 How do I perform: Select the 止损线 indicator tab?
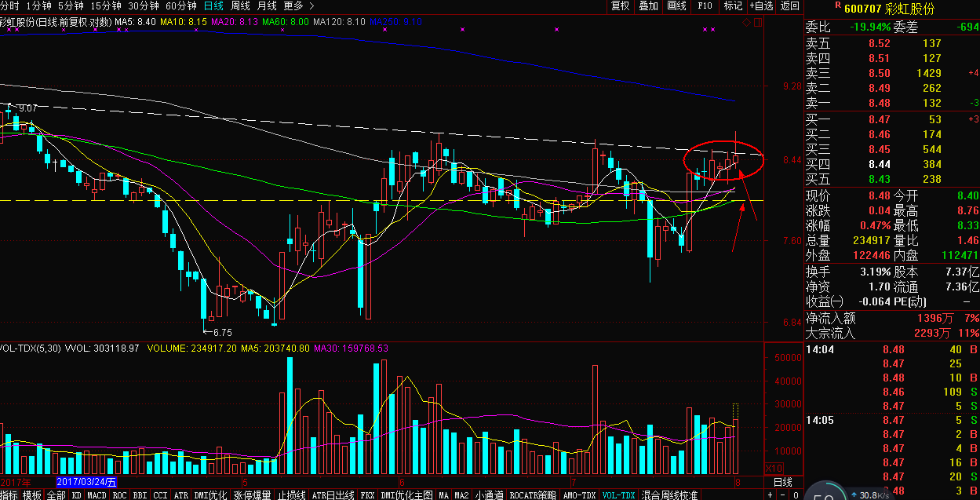[291, 495]
